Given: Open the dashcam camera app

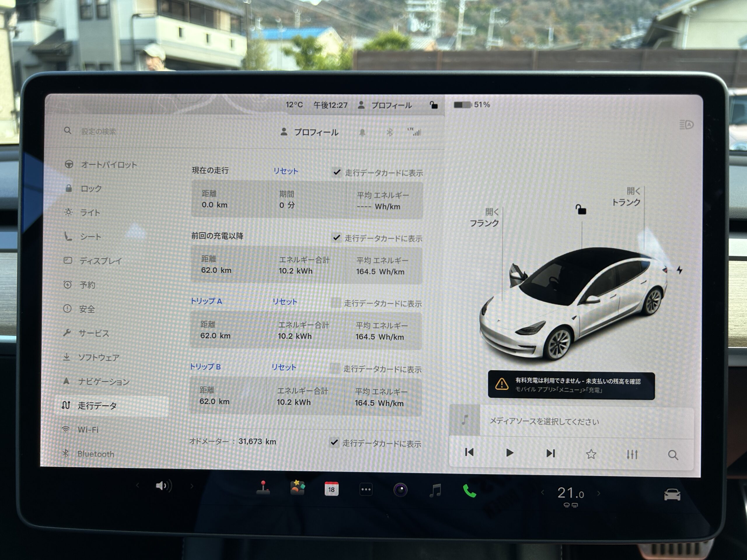Looking at the screenshot, I should (x=400, y=490).
